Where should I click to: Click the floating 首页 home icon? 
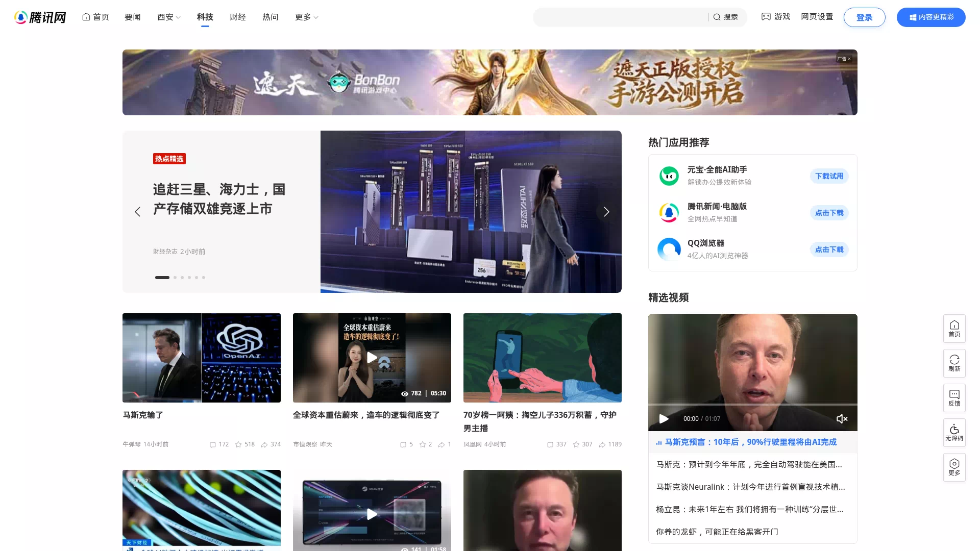[954, 329]
